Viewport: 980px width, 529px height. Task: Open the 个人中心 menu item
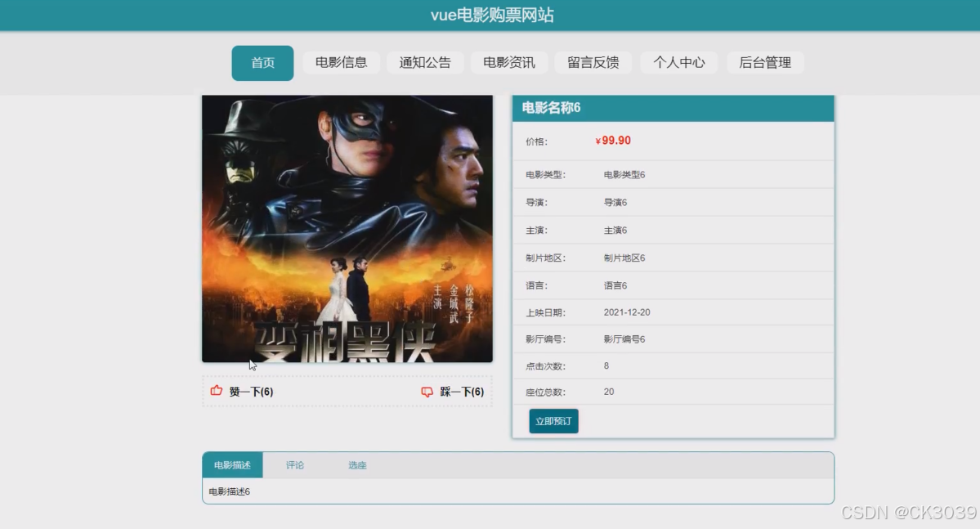pos(678,62)
